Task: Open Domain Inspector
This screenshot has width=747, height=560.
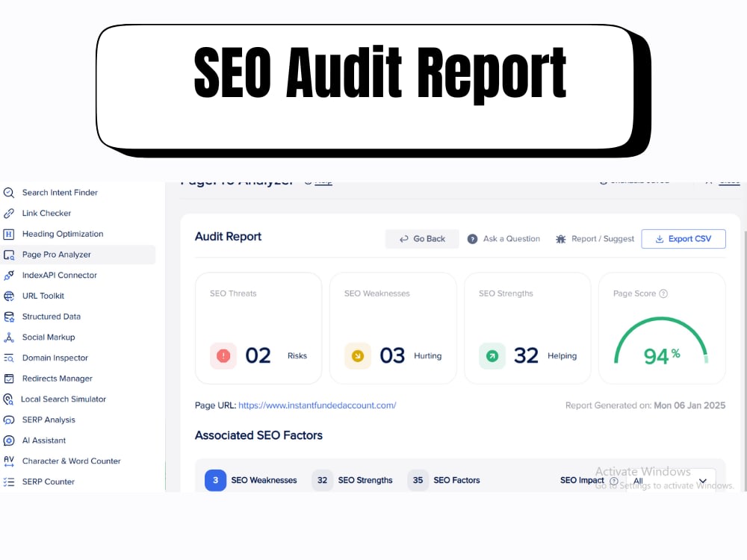Action: coord(55,358)
